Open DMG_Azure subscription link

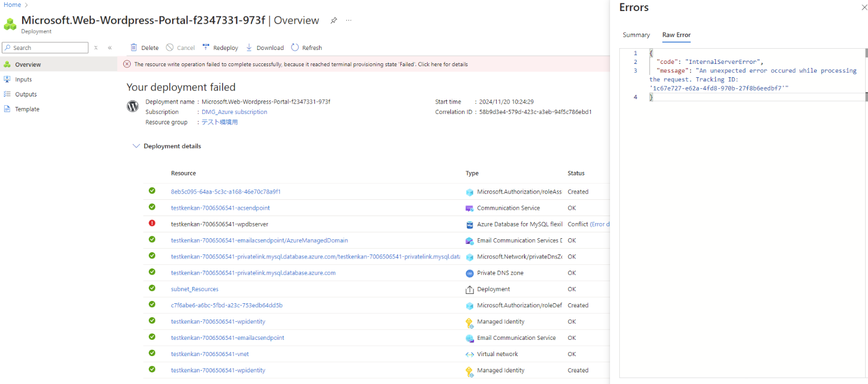tap(234, 112)
